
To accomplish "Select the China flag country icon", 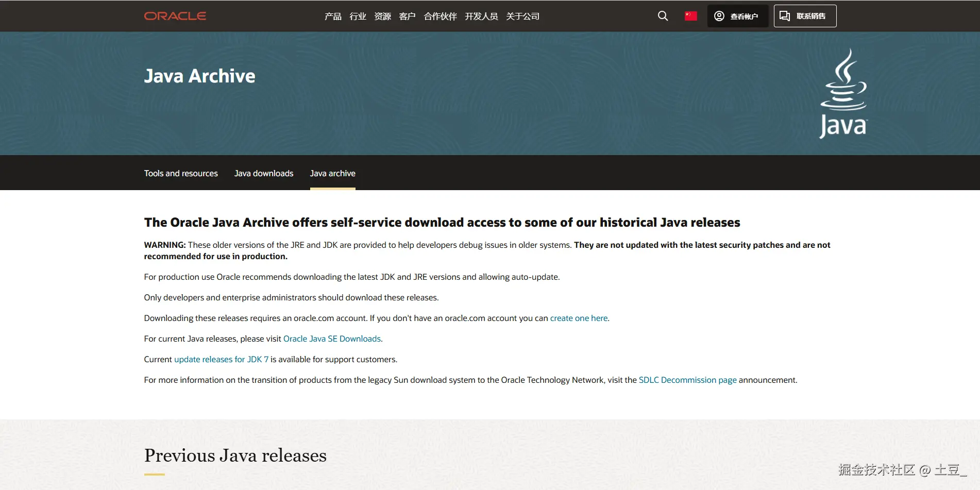I will 691,16.
